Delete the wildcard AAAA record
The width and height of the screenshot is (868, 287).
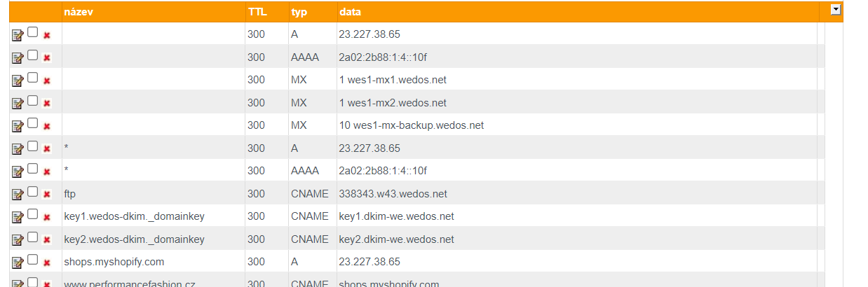(x=47, y=171)
